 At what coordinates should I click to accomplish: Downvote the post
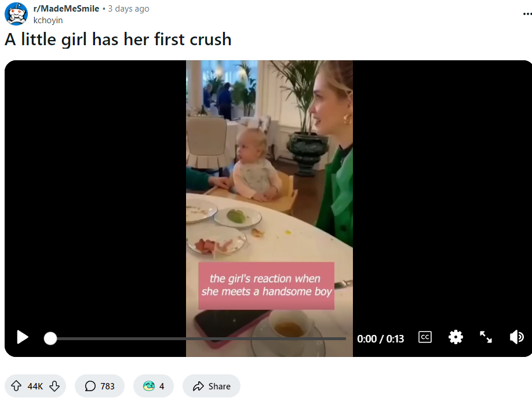click(x=54, y=386)
